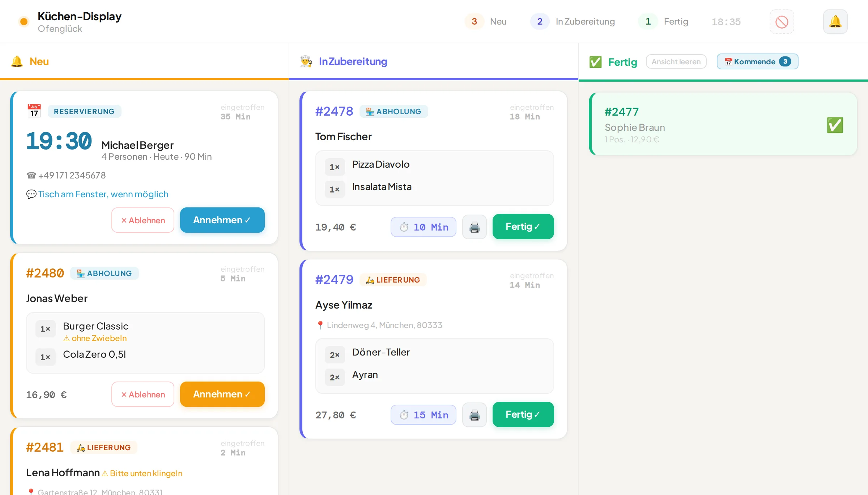868x495 pixels.
Task: Click the checkmark icon beside Fertig column title
Action: [595, 62]
